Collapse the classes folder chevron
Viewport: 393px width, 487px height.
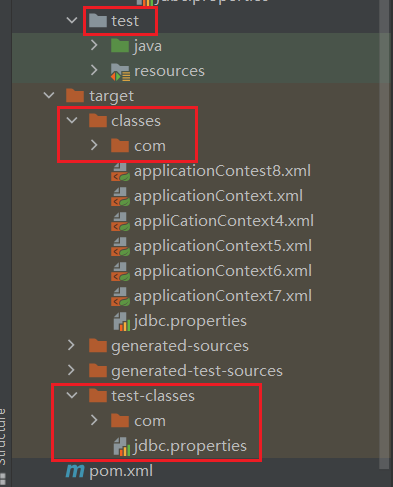(72, 120)
